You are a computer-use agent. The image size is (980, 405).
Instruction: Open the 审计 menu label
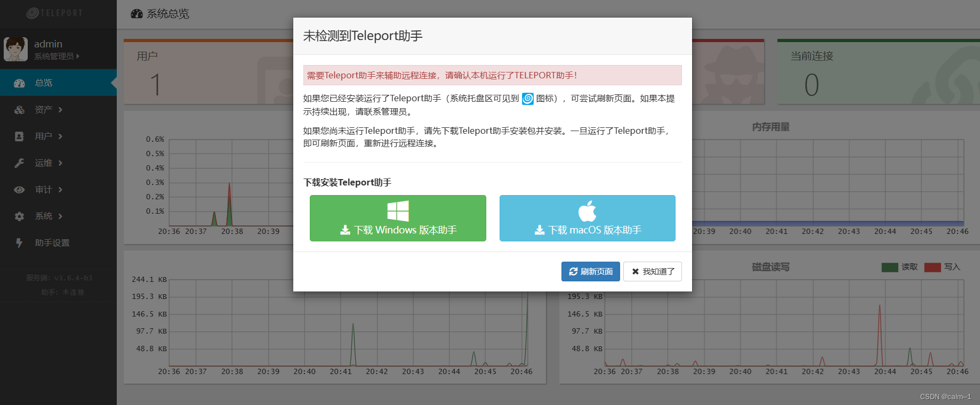[x=44, y=190]
